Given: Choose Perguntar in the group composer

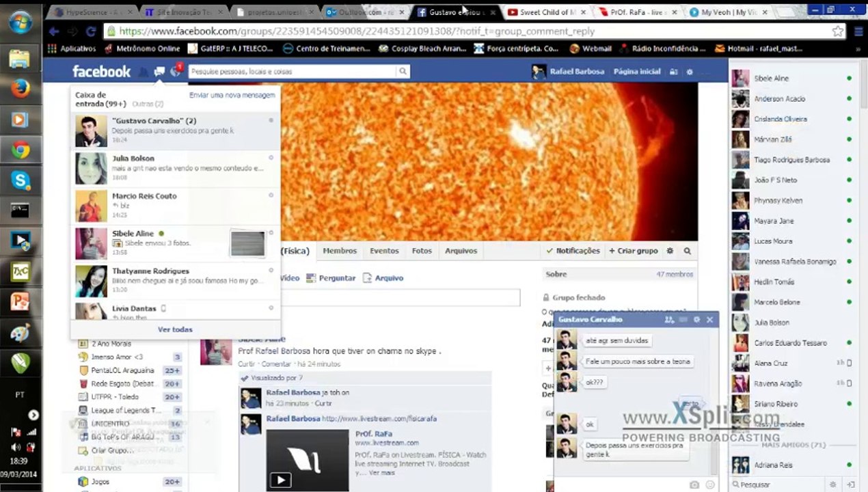Looking at the screenshot, I should 331,278.
